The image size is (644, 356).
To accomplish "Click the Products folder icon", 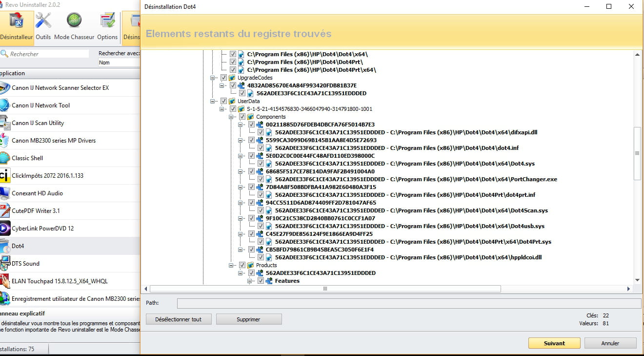I will point(251,265).
